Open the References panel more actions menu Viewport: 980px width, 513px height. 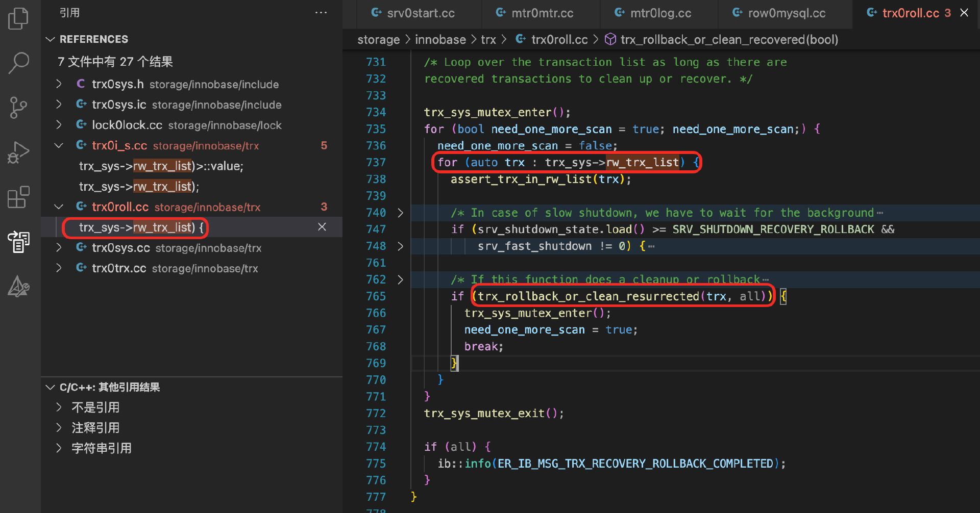click(x=321, y=13)
